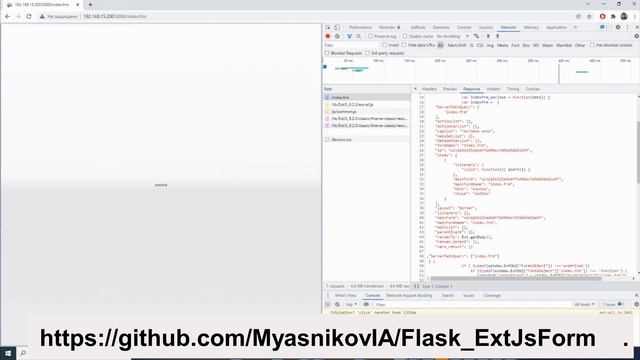
Task: Open network conditions wifi icon
Action: pyautogui.click(x=476, y=36)
